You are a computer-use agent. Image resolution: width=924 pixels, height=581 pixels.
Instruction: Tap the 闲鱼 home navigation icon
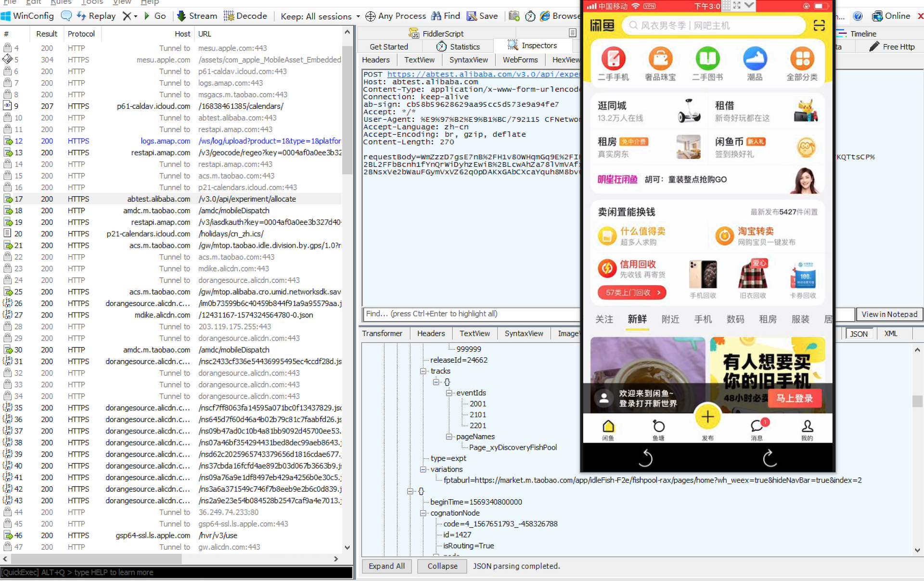[x=608, y=426]
